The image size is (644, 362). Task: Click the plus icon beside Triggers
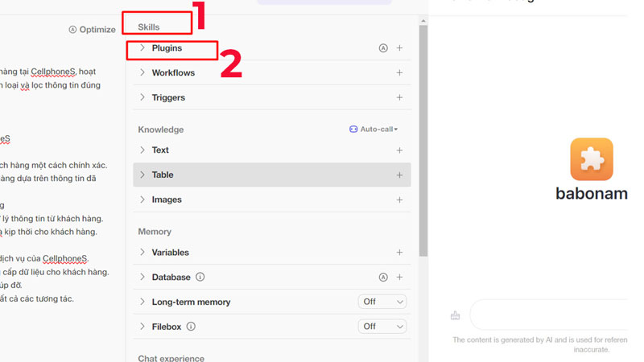click(x=399, y=98)
